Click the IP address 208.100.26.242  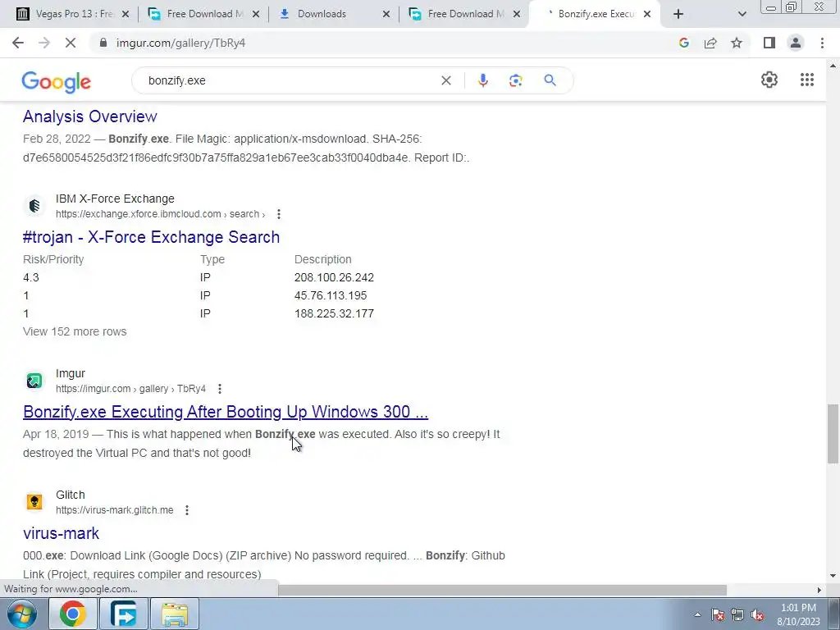(335, 277)
